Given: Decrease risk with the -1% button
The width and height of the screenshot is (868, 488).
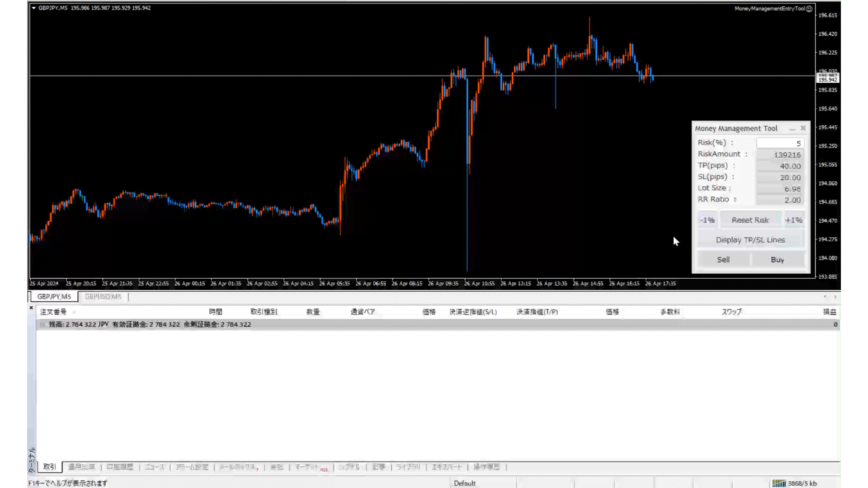Looking at the screenshot, I should [x=707, y=220].
